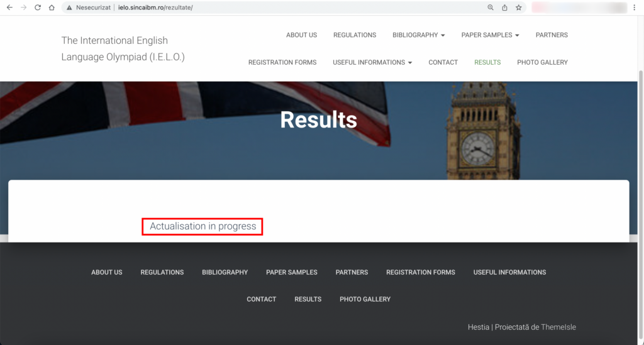Click the share page icon
Screen dimensions: 644x345
[504, 8]
